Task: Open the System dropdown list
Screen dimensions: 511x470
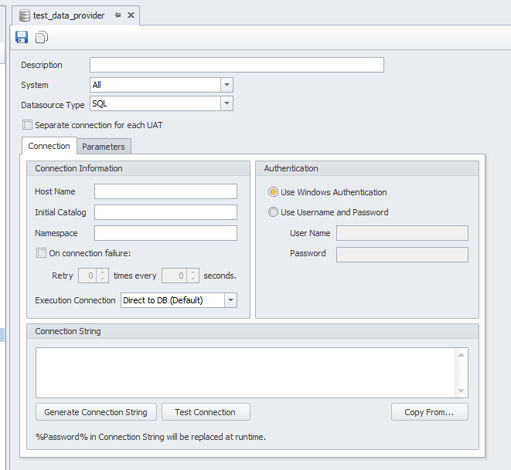Action: [x=227, y=85]
